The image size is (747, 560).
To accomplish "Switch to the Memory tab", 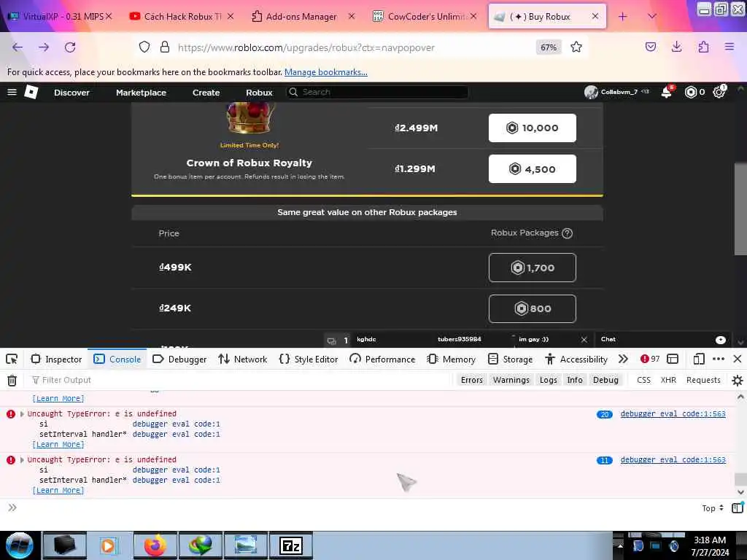I will (x=451, y=359).
